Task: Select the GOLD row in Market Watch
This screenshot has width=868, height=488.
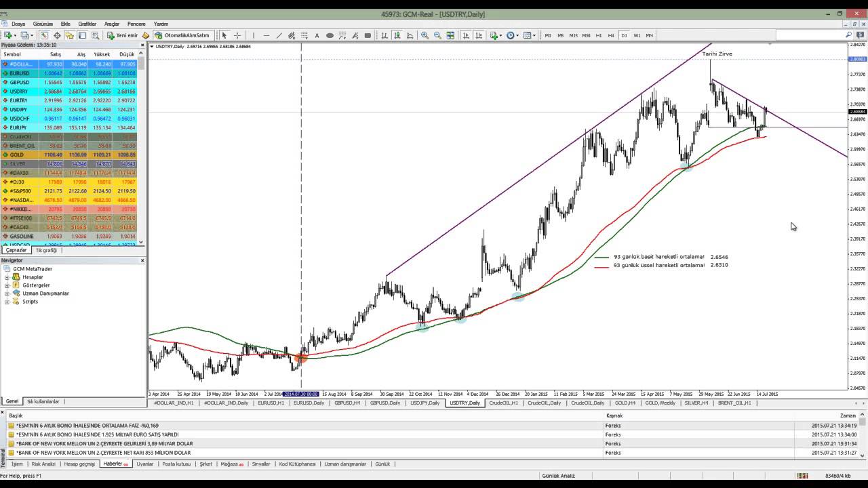Action: 68,155
